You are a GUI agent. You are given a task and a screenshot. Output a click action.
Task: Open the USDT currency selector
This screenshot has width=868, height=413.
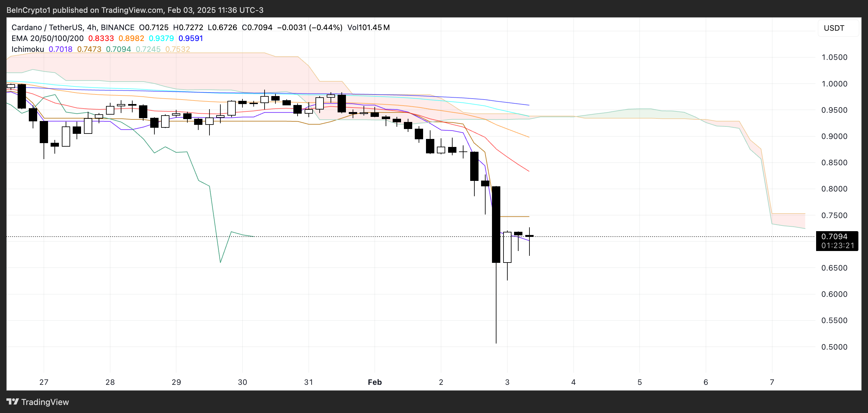click(x=834, y=28)
